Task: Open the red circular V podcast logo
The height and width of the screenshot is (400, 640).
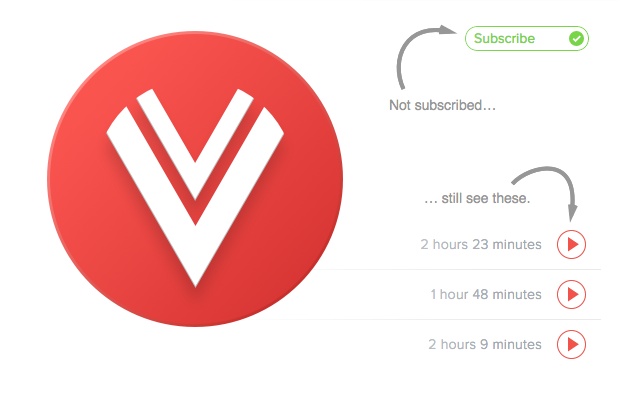Action: coord(195,179)
